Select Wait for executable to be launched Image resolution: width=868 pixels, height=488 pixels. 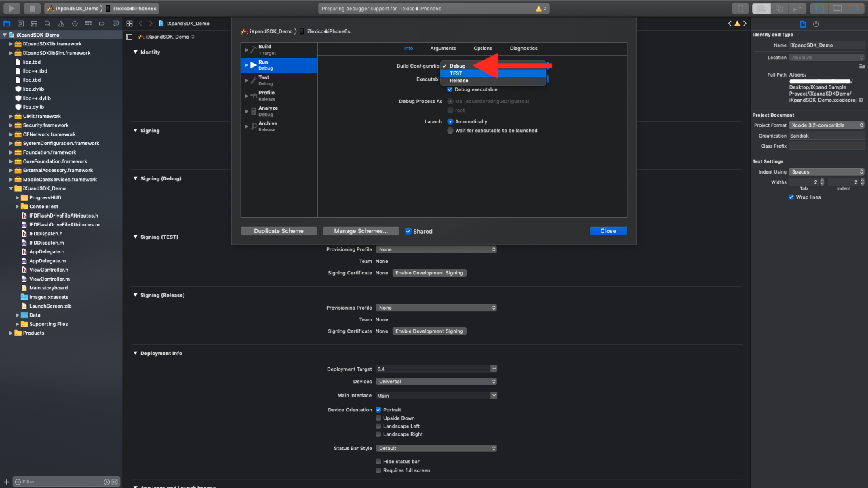(450, 130)
